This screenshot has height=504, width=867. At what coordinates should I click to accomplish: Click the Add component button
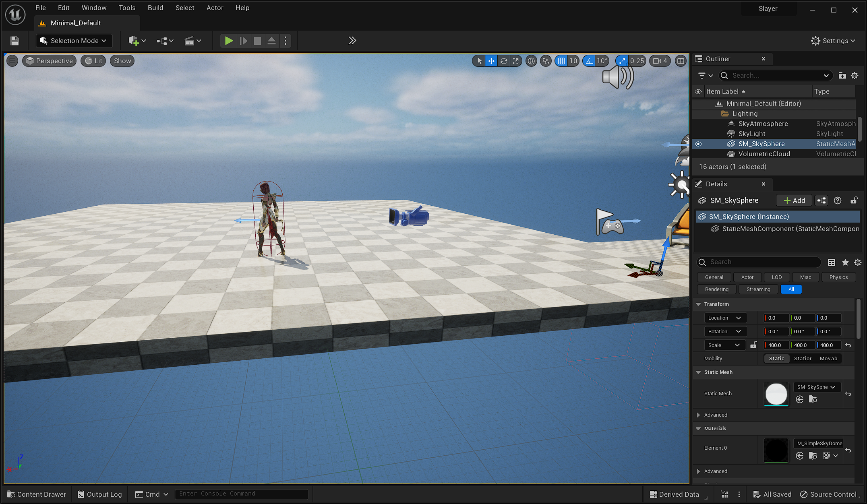click(x=794, y=200)
